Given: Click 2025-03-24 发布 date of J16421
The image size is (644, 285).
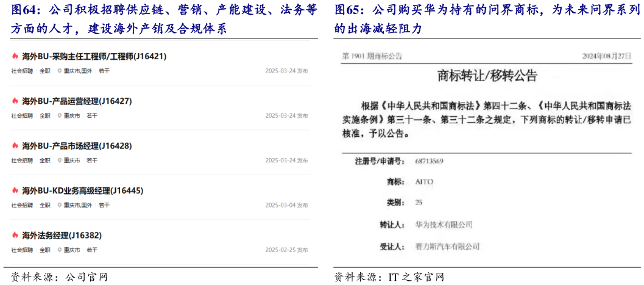Looking at the screenshot, I should pos(287,71).
